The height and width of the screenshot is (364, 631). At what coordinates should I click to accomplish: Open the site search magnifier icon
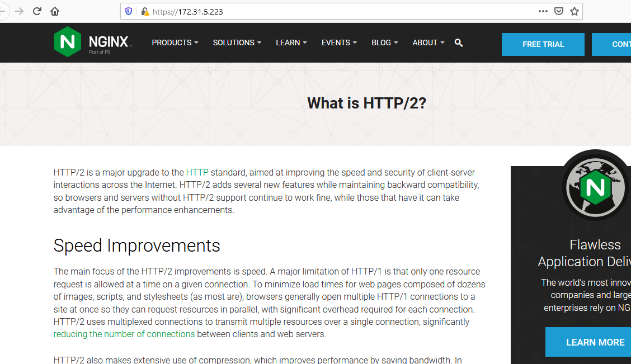(x=459, y=42)
